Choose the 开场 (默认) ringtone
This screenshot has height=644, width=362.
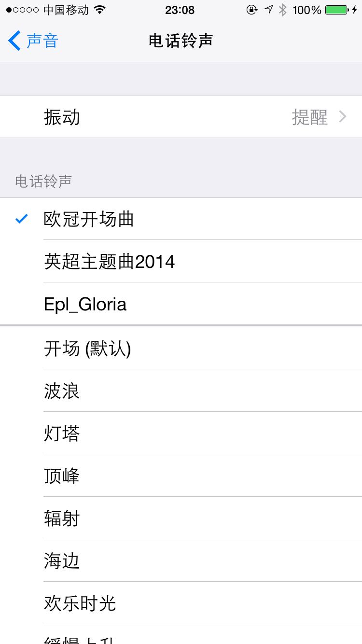[x=87, y=348]
